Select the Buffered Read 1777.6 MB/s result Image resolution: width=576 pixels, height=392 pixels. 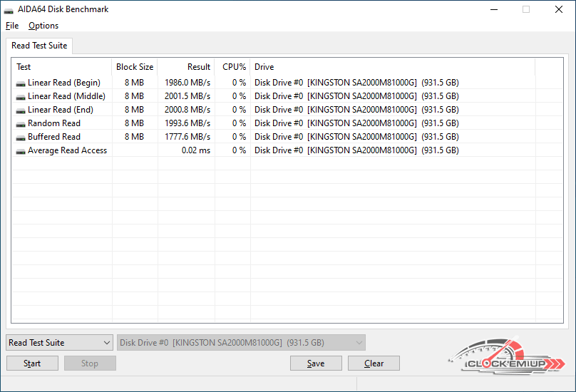(x=187, y=137)
